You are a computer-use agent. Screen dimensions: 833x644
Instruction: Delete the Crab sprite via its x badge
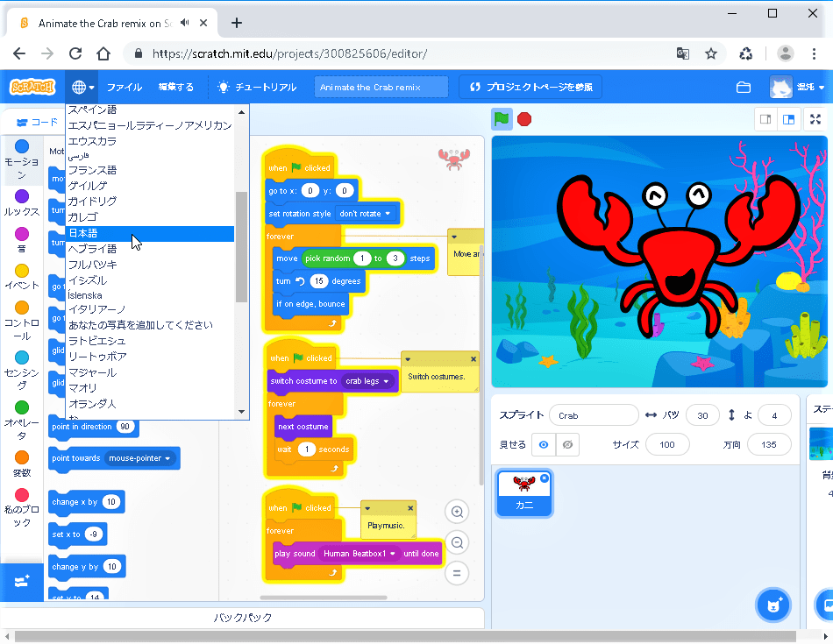click(x=544, y=478)
